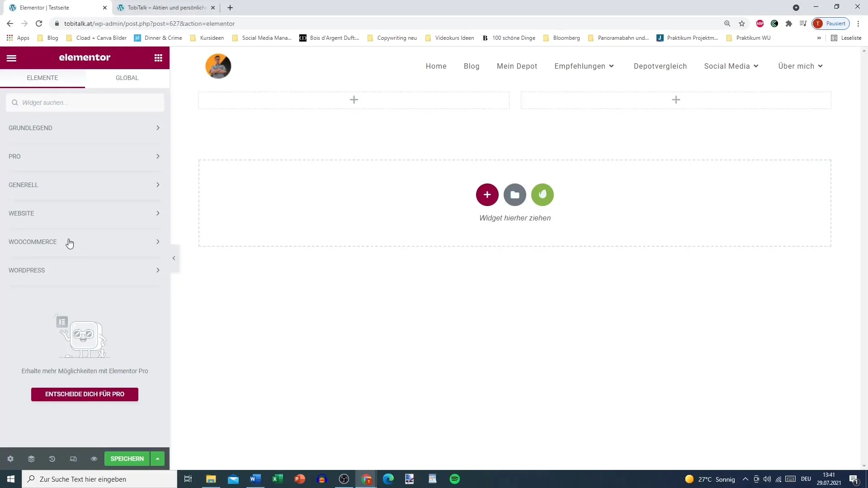Screen dimensions: 868x488
Task: Open the browser zoom magnifier icon
Action: pos(727,23)
